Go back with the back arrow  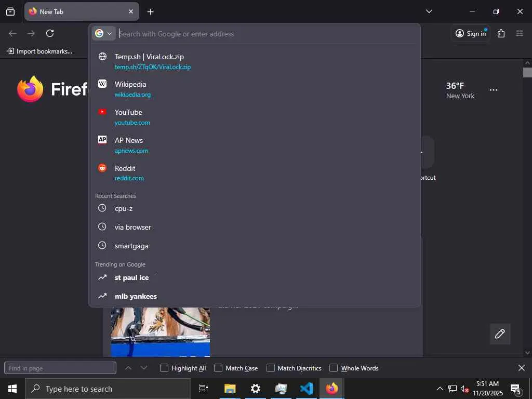12,33
